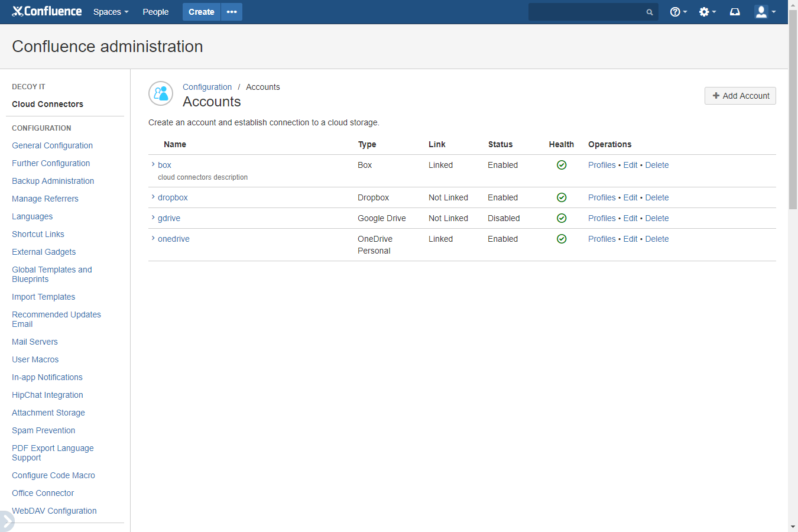Open HipChat Integration

pos(47,395)
